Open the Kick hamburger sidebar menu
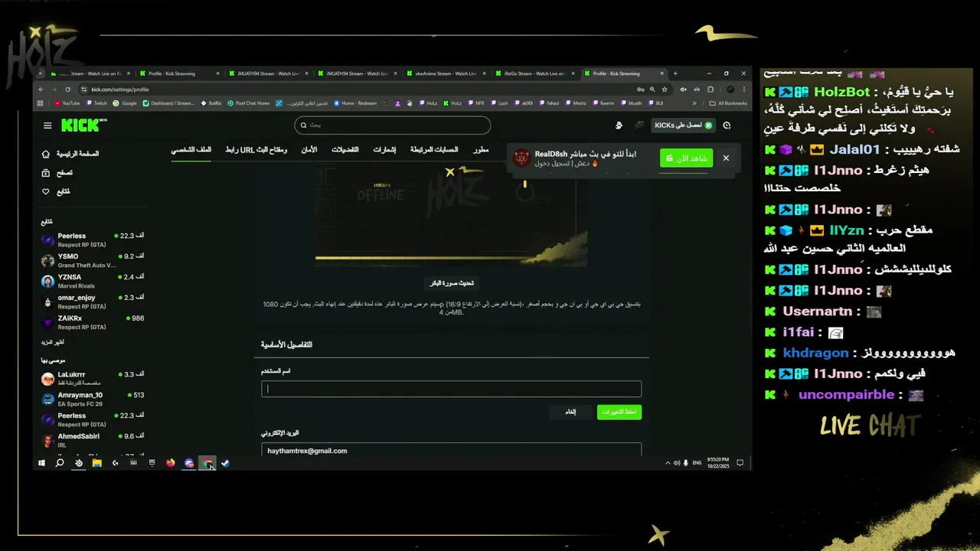 click(47, 126)
